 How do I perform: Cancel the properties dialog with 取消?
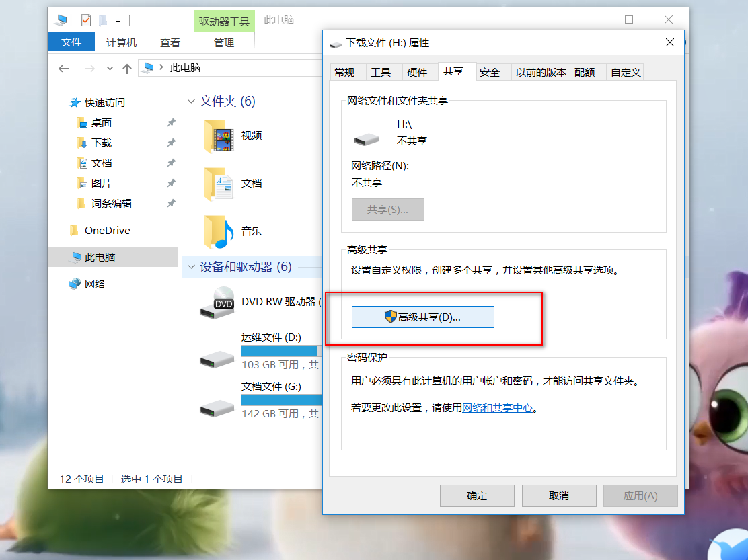[559, 495]
